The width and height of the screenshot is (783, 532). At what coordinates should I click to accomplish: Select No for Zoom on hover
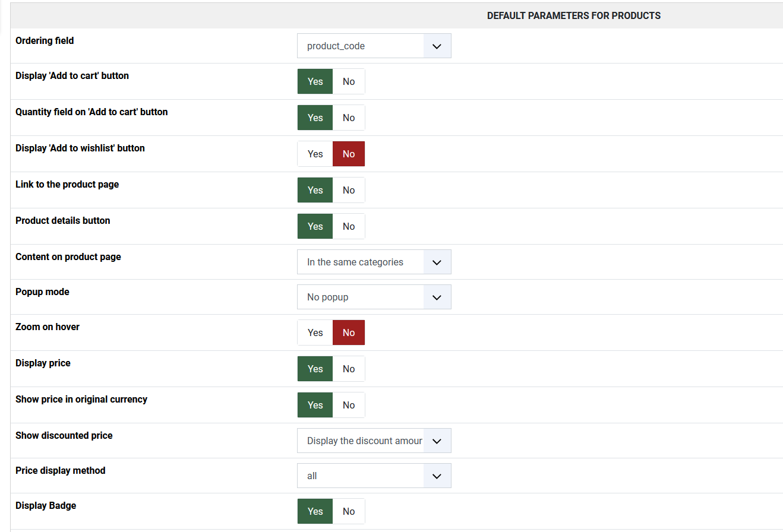[349, 332]
